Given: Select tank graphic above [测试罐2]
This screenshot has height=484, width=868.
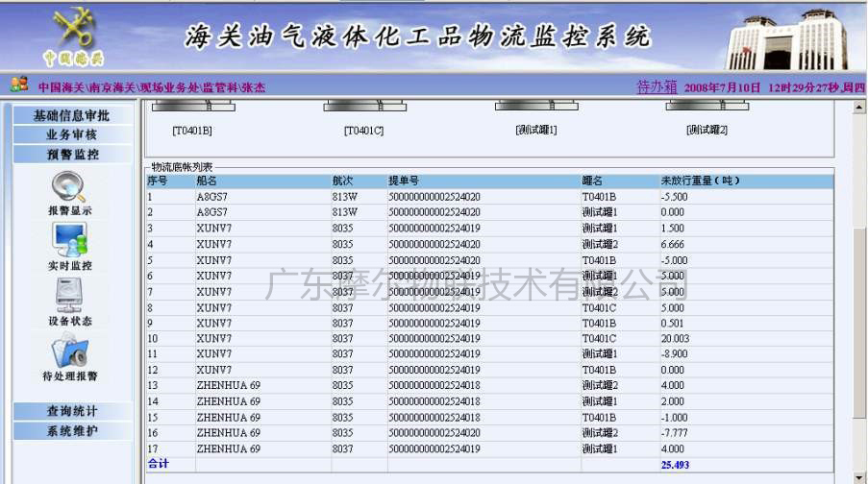Looking at the screenshot, I should 707,106.
